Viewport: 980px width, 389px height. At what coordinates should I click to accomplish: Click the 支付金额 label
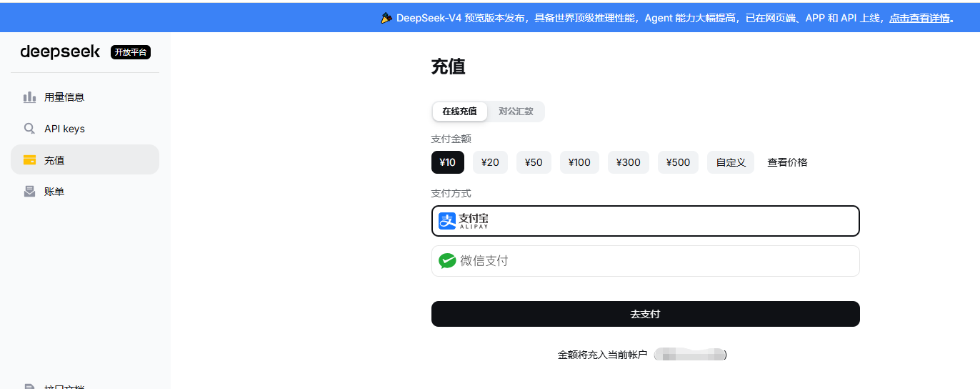pyautogui.click(x=451, y=139)
